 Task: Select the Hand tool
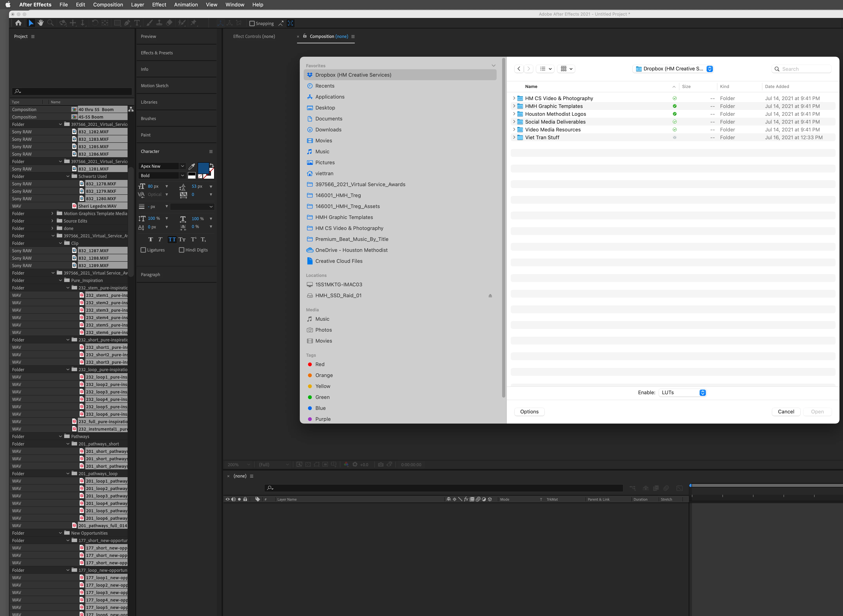[x=40, y=23]
